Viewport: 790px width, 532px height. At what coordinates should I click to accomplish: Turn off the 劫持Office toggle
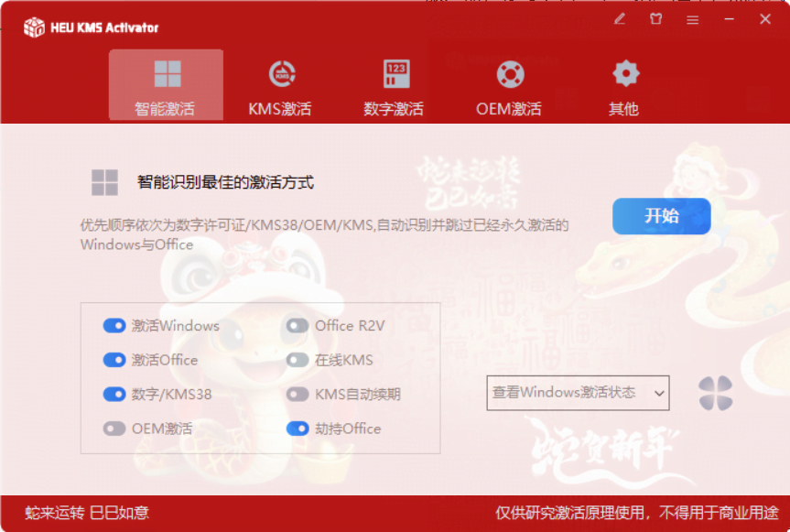[x=298, y=429]
